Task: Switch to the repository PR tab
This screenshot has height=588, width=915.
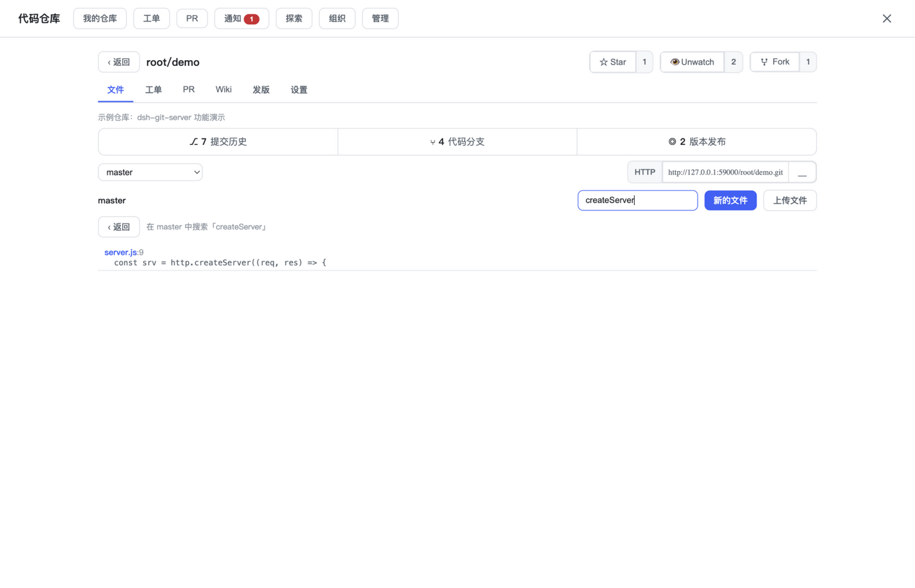Action: [189, 90]
